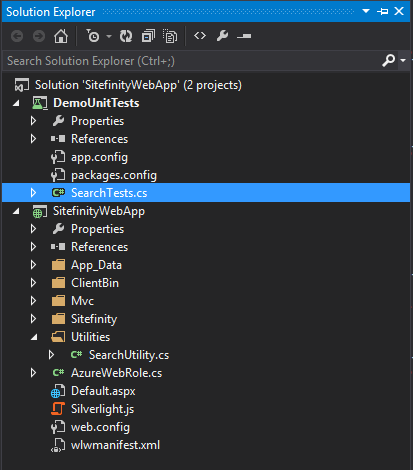Collapse the SitefinityWebApp project node
This screenshot has height=470, width=413.
16,212
